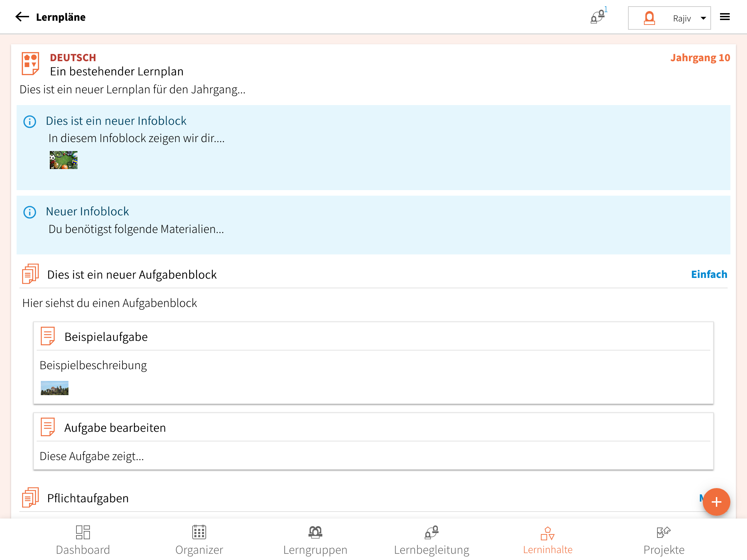The image size is (747, 560).
Task: Open the sports image thumbnail in infoblock
Action: tap(64, 160)
